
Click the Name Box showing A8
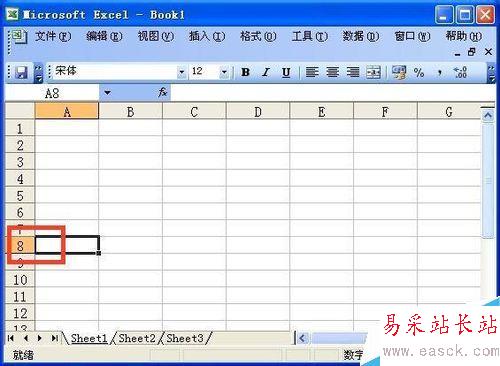[52, 93]
